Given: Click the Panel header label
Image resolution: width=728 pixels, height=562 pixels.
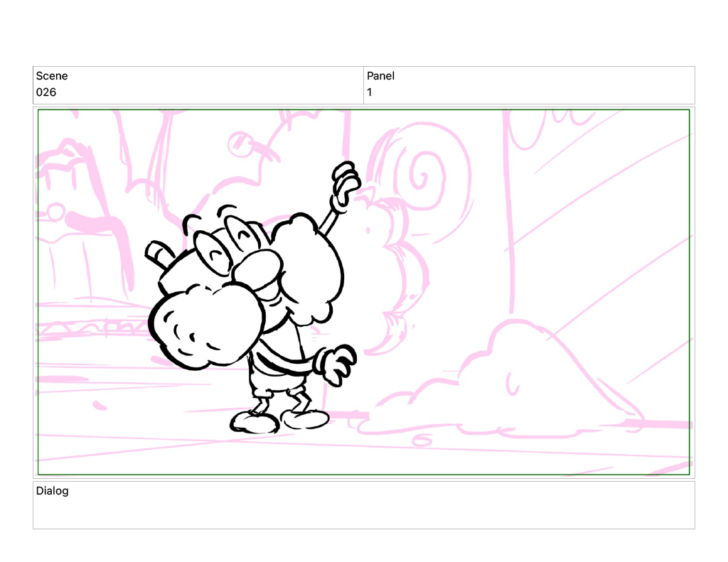Looking at the screenshot, I should point(380,76).
